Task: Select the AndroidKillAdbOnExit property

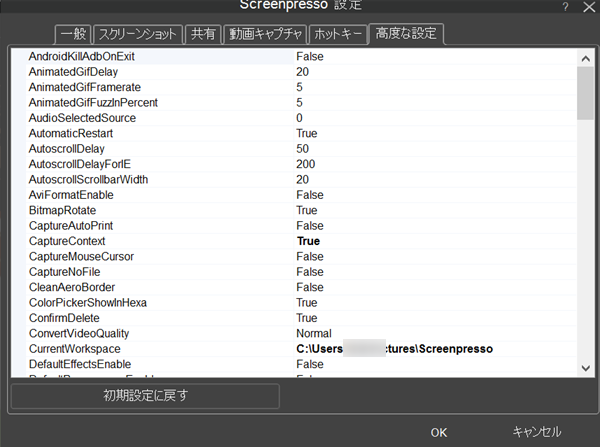Action: pyautogui.click(x=82, y=57)
